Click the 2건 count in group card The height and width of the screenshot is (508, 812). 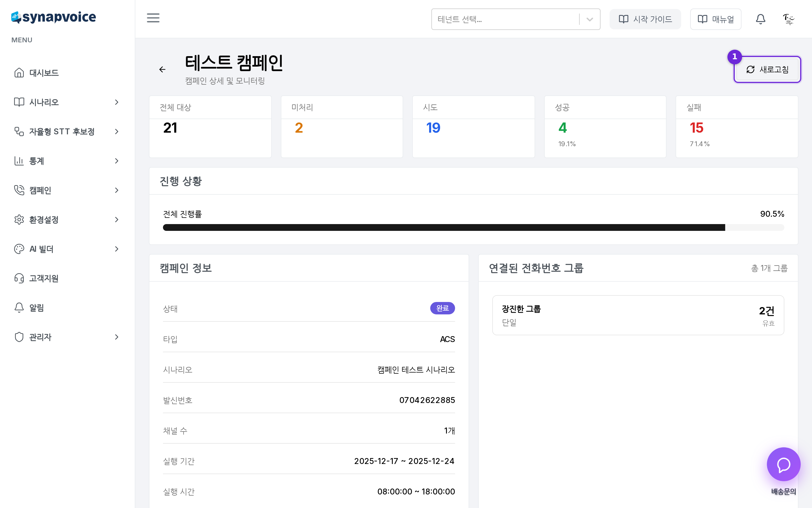coord(767,311)
